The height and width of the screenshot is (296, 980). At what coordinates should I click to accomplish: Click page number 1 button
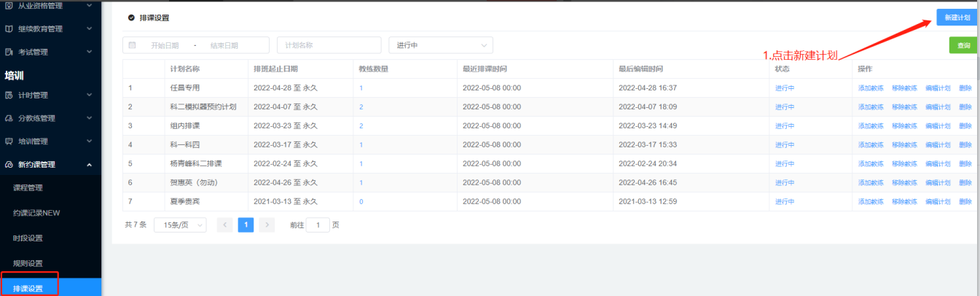coord(246,225)
